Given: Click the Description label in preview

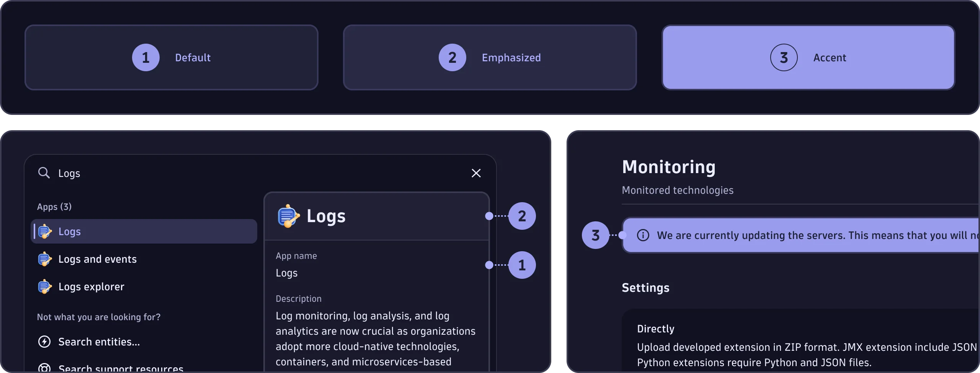Looking at the screenshot, I should click(299, 299).
